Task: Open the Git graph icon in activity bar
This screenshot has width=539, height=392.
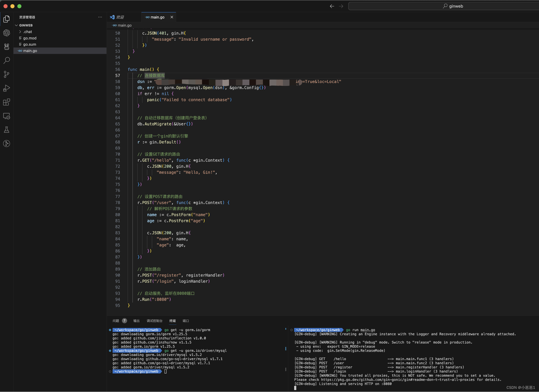Action: pyautogui.click(x=7, y=144)
